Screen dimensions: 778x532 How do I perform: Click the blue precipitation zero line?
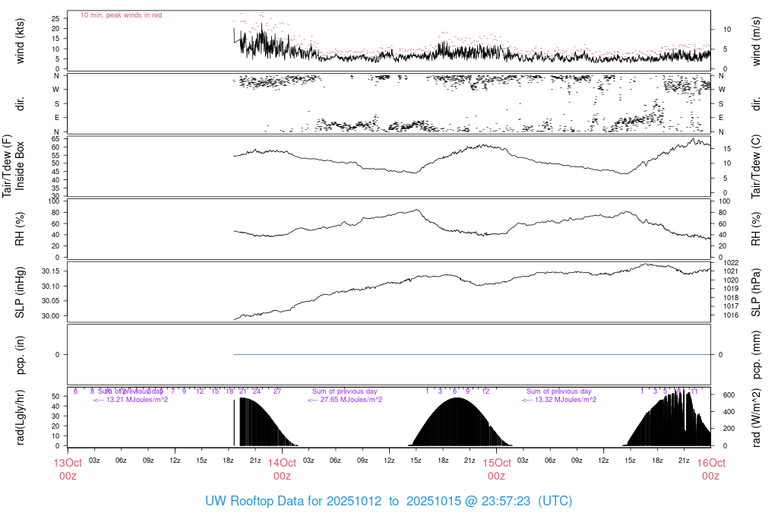(x=471, y=355)
